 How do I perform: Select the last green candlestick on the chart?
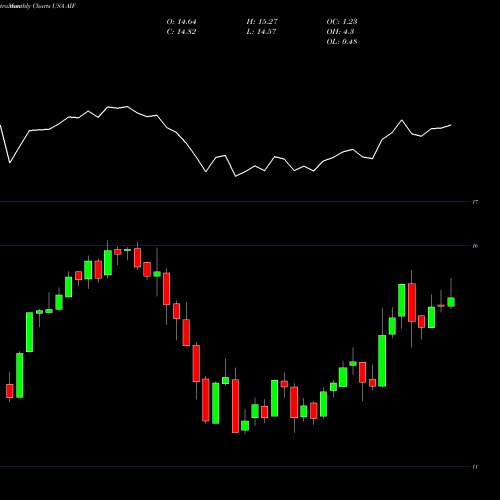point(451,302)
